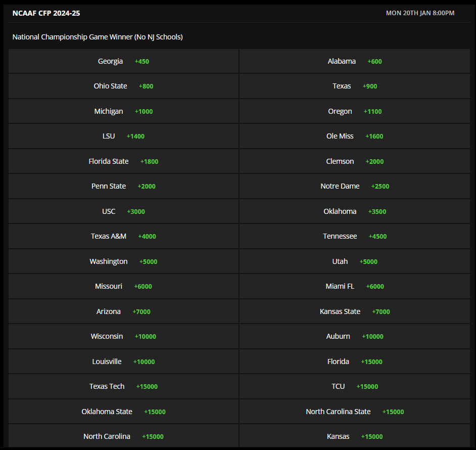Open the NCAAF CFP 2024-25 header
Screen dimensions: 476x450
tap(46, 13)
